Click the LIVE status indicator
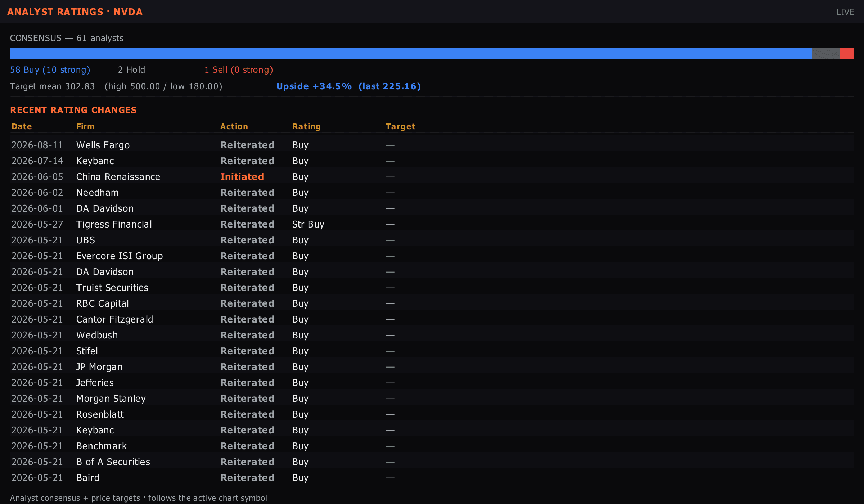The height and width of the screenshot is (504, 864). click(x=845, y=12)
